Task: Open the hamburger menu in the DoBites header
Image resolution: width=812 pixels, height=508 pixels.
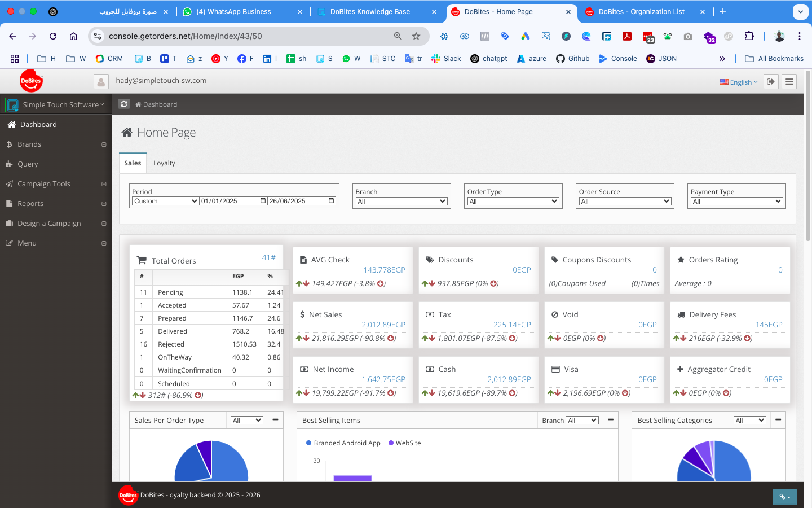Action: pos(789,82)
